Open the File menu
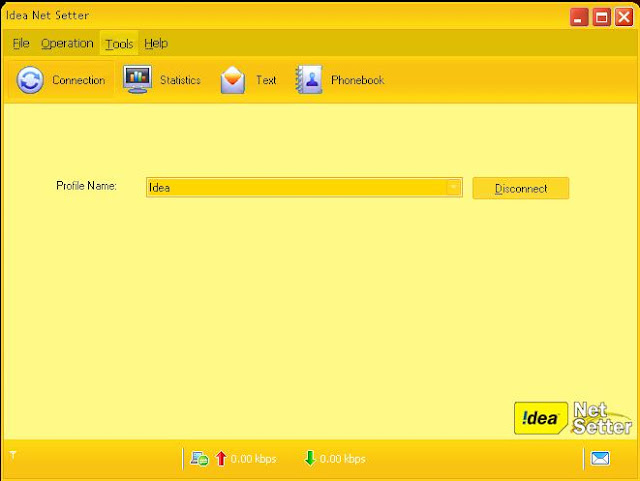640x481 pixels. (21, 43)
